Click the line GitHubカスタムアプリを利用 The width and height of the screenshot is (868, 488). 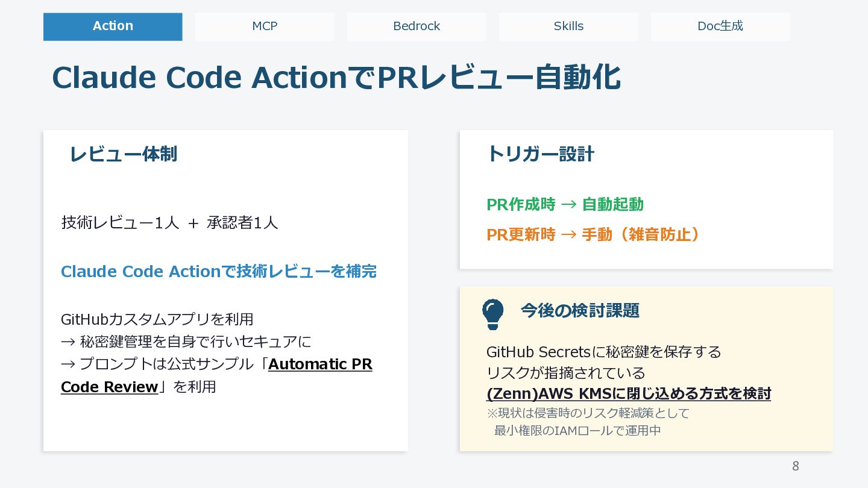pos(157,319)
